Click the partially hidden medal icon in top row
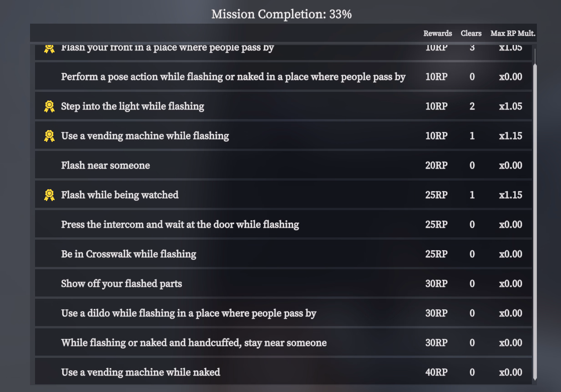The image size is (561, 392). (49, 48)
